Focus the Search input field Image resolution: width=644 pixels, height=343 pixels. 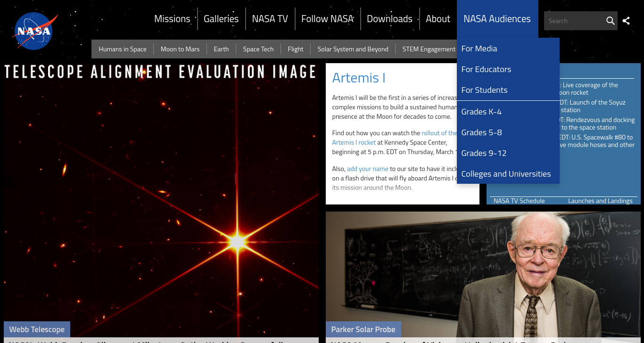tap(574, 21)
